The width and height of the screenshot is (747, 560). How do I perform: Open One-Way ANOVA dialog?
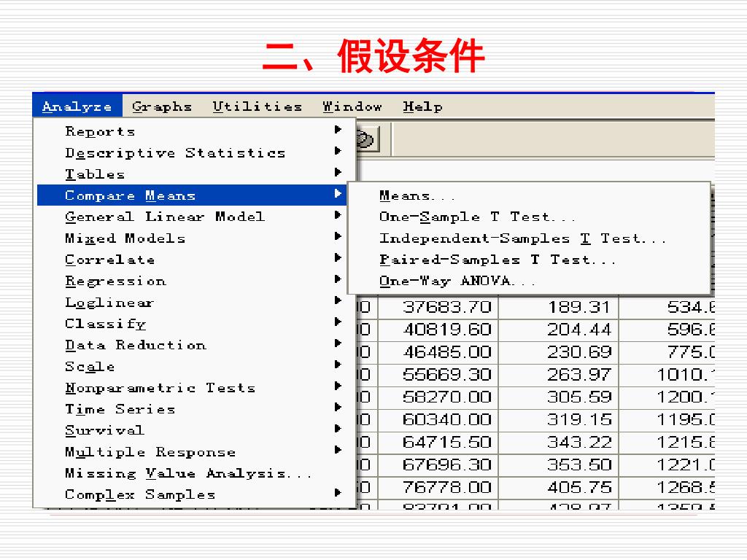click(529, 281)
